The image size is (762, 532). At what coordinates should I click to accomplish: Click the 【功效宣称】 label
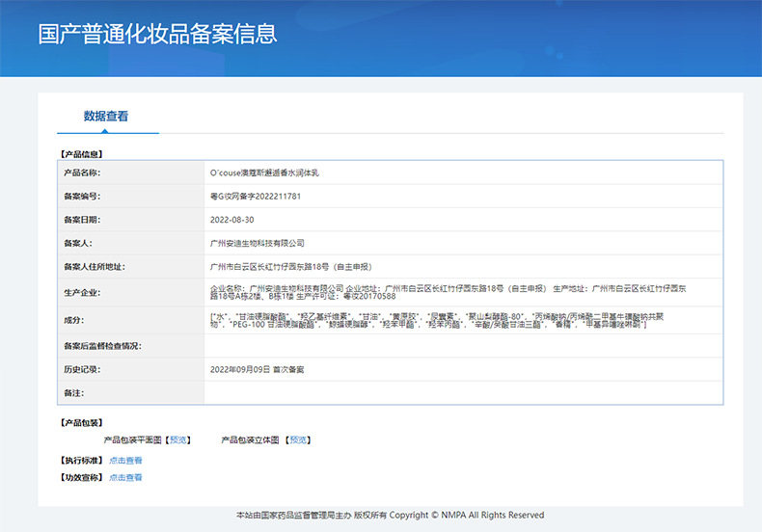click(81, 477)
